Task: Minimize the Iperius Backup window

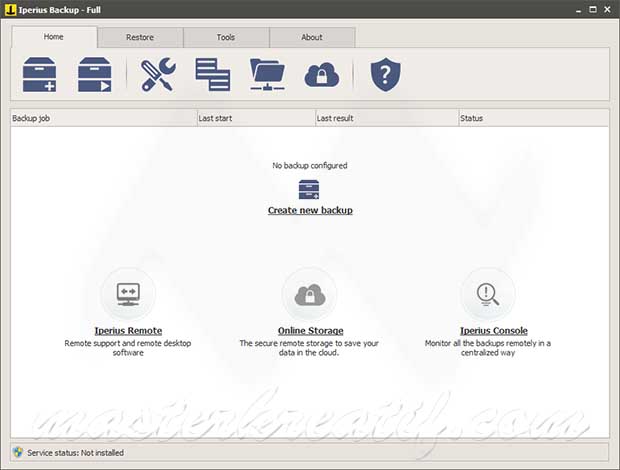Action: point(578,10)
